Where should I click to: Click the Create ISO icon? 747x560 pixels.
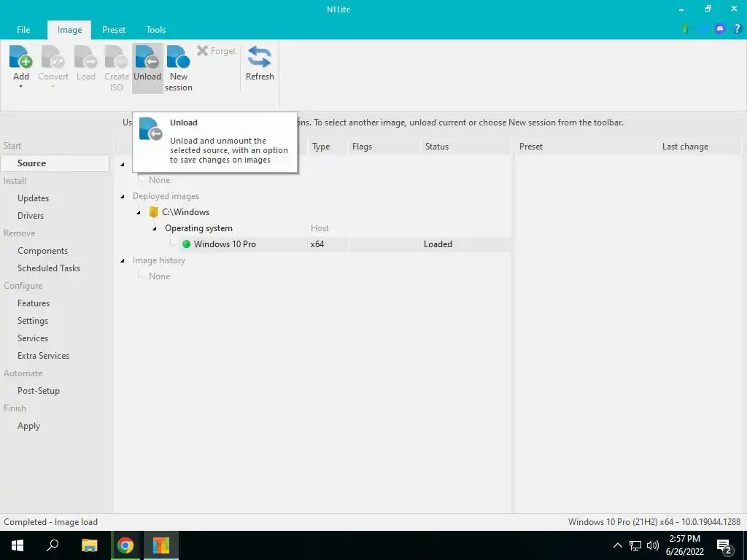click(117, 57)
